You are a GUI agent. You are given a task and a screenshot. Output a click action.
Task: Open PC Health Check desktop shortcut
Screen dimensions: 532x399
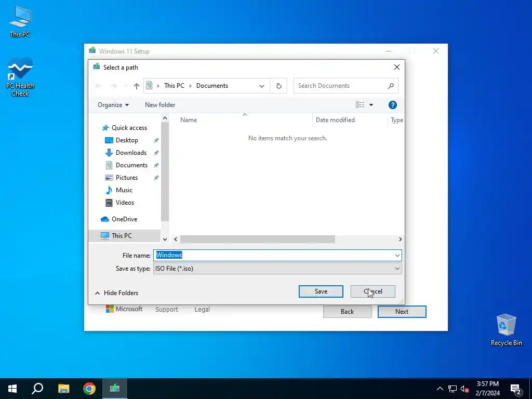pos(20,77)
